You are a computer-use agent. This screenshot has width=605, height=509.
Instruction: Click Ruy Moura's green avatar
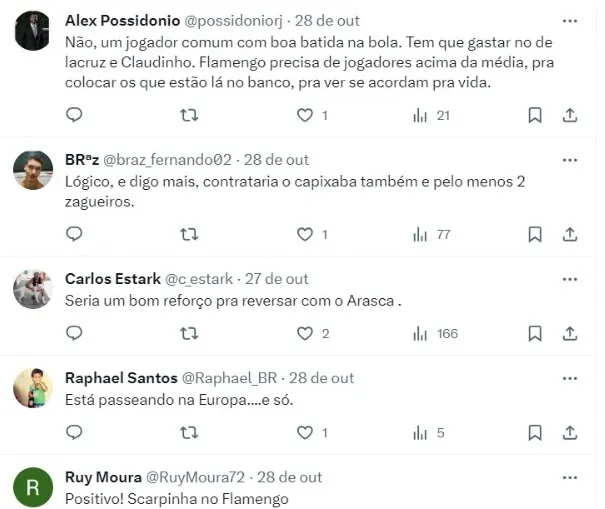coord(33,488)
